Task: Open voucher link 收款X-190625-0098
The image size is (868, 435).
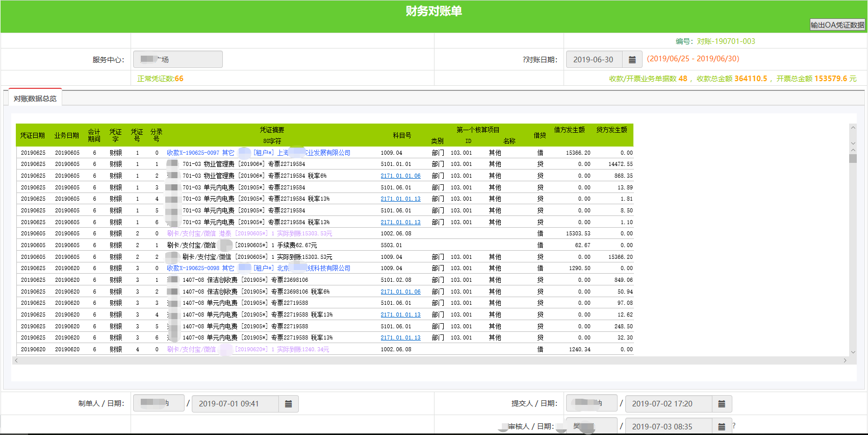Action: click(x=193, y=268)
